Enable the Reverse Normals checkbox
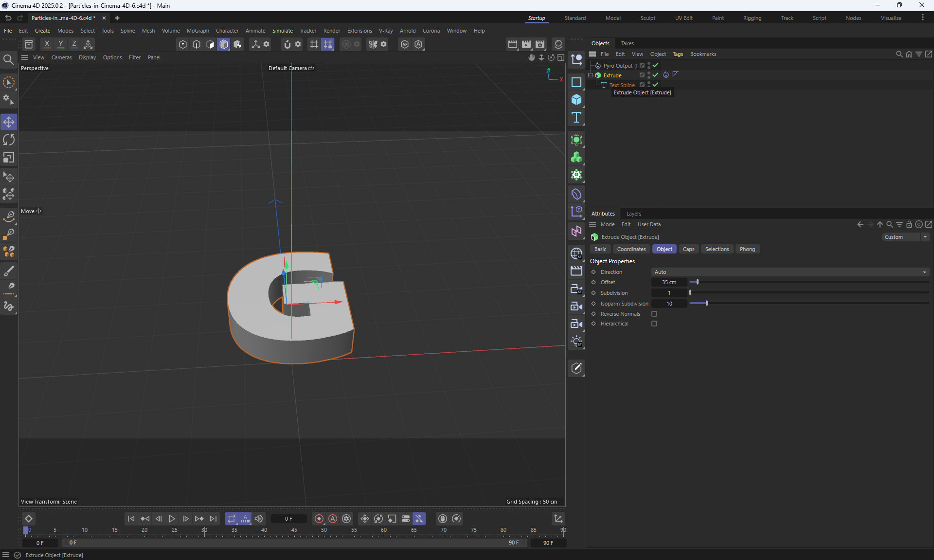The image size is (934, 560). (654, 314)
